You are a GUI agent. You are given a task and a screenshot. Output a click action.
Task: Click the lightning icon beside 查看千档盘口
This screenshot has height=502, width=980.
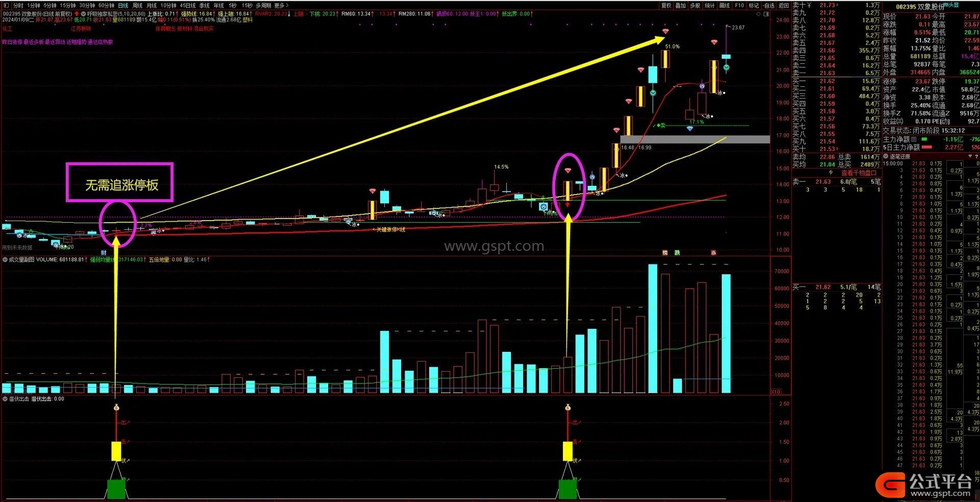pyautogui.click(x=831, y=173)
